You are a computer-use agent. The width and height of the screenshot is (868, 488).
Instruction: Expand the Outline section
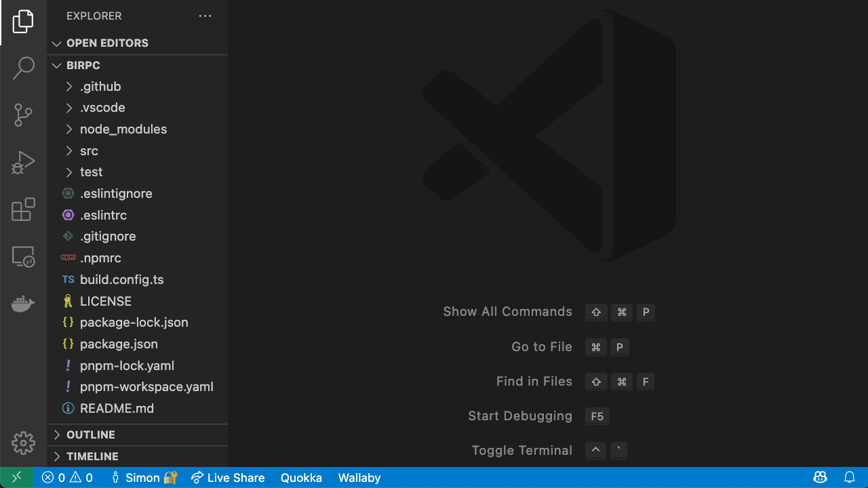point(137,434)
